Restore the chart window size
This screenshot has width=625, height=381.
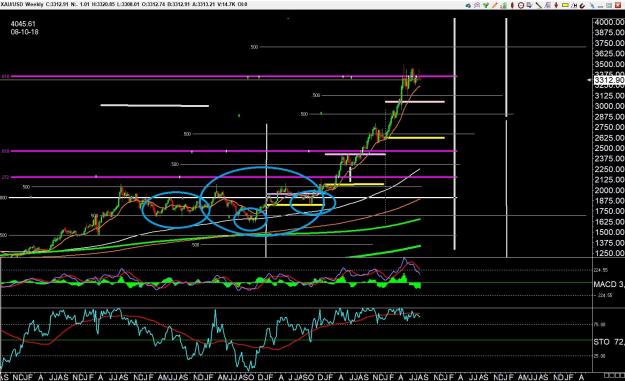609,5
